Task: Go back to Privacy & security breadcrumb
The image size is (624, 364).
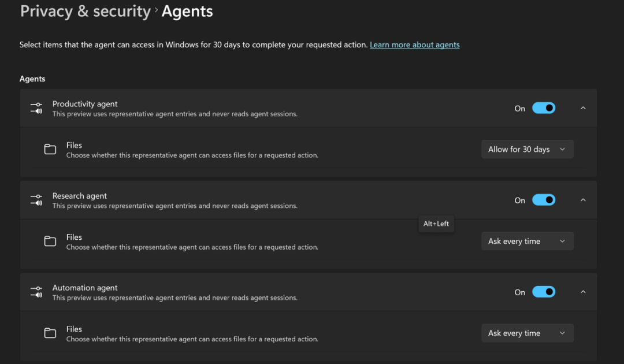Action: [x=86, y=11]
